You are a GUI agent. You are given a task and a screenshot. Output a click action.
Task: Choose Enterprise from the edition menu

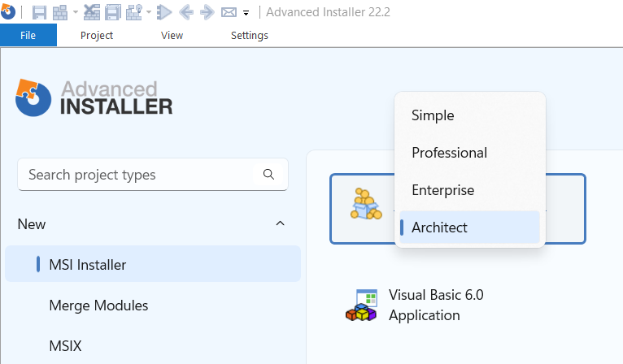469,190
